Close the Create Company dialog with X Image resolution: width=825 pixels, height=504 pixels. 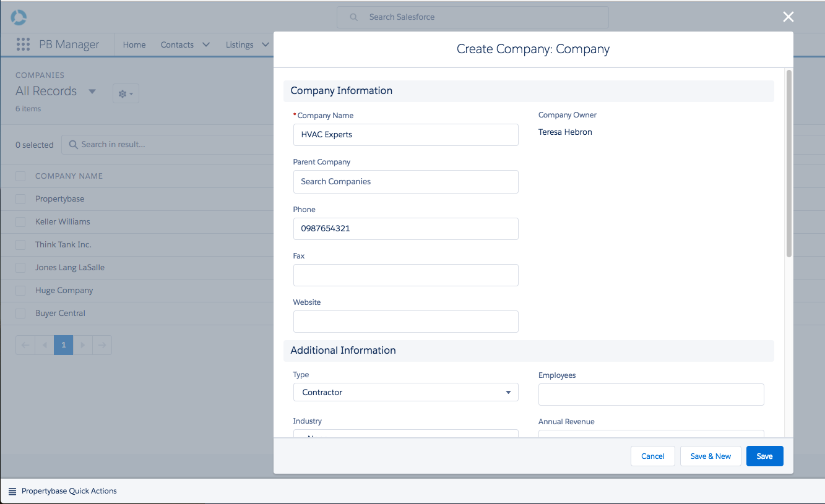pyautogui.click(x=788, y=17)
